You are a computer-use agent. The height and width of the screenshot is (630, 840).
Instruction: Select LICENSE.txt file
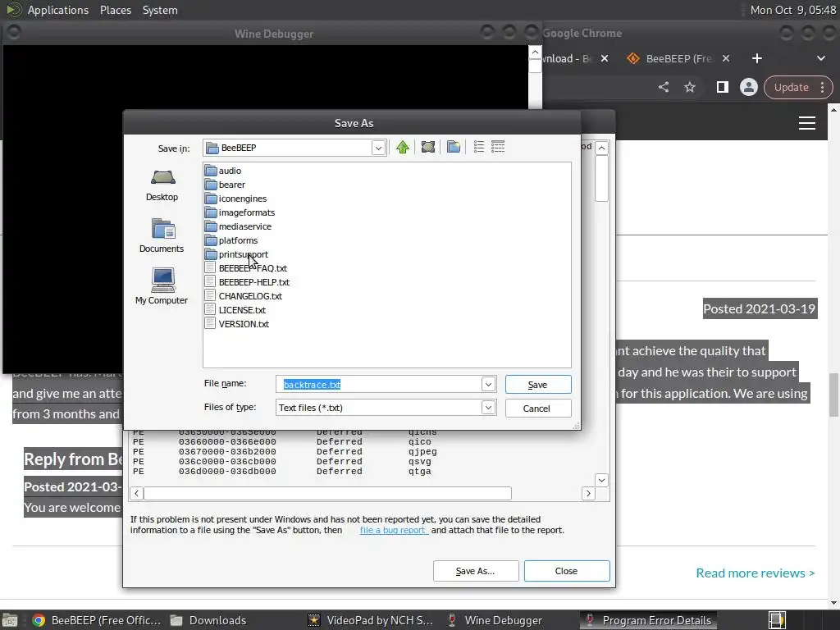[235, 309]
